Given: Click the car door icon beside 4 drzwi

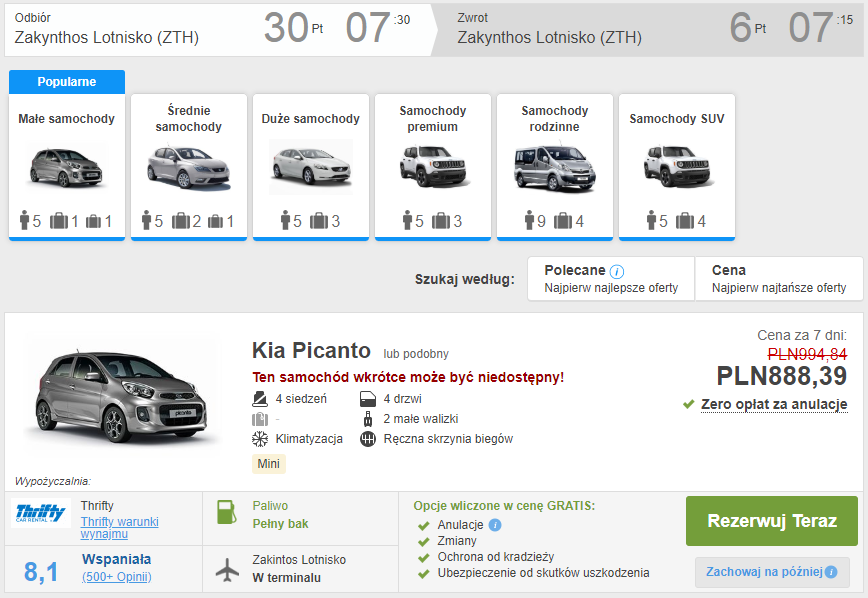Looking at the screenshot, I should pyautogui.click(x=368, y=399).
